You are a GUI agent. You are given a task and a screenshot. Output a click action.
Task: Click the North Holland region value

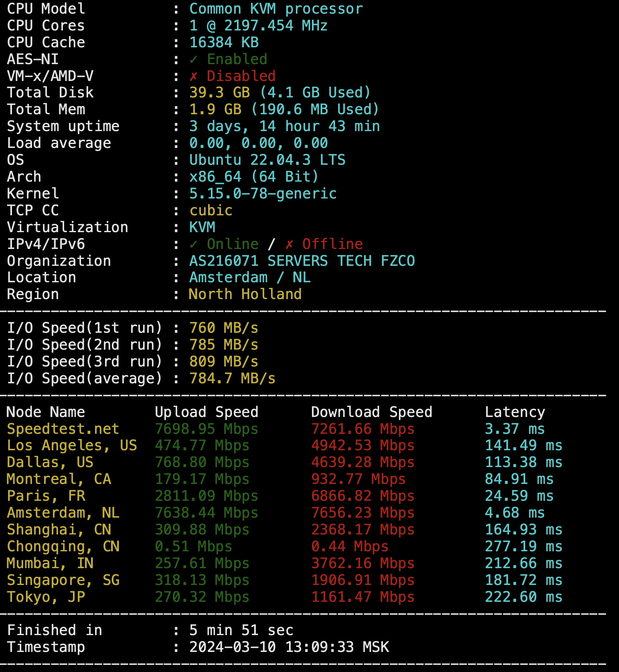pos(245,294)
